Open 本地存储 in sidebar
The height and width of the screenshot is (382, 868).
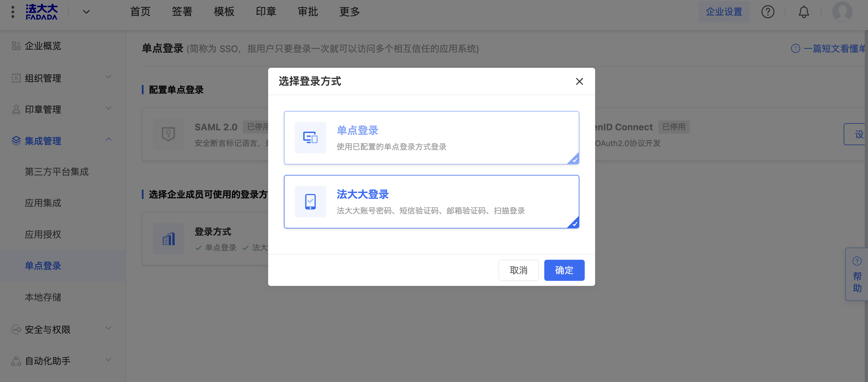point(43,297)
